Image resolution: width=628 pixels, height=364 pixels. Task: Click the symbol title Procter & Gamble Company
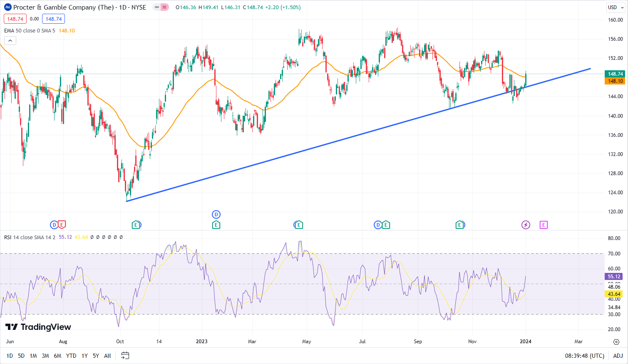[x=63, y=7]
